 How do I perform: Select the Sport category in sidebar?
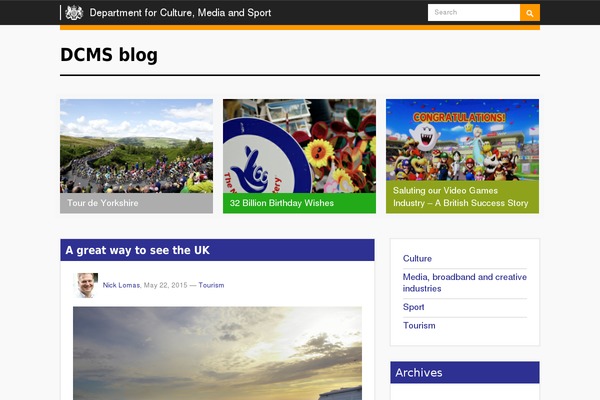point(413,307)
